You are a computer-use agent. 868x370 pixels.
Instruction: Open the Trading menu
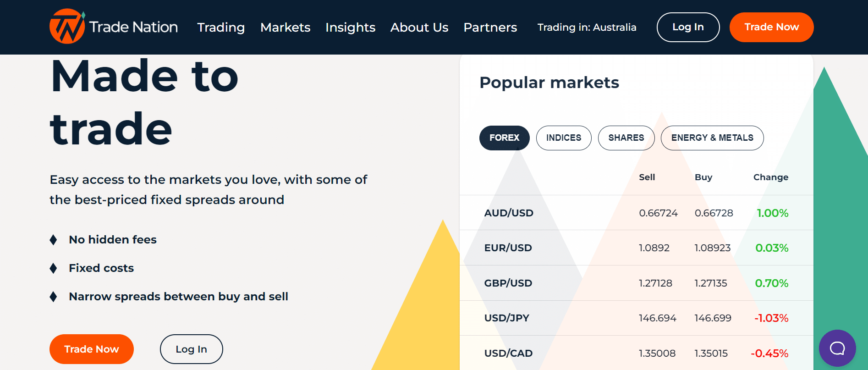click(221, 28)
